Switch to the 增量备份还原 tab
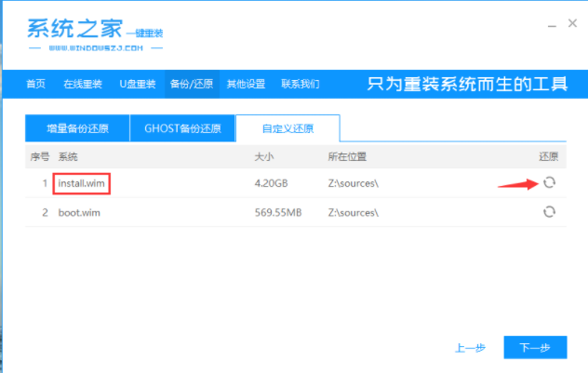 tap(77, 128)
